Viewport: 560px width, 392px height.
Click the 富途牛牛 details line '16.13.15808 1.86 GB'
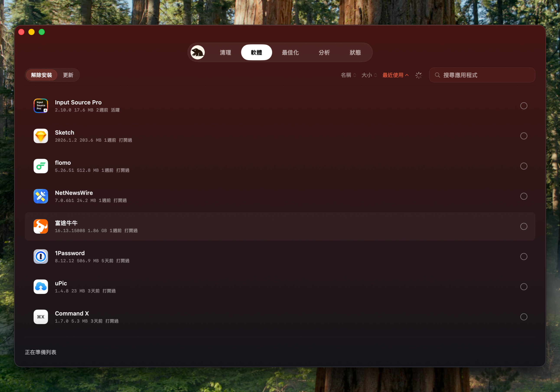point(81,231)
